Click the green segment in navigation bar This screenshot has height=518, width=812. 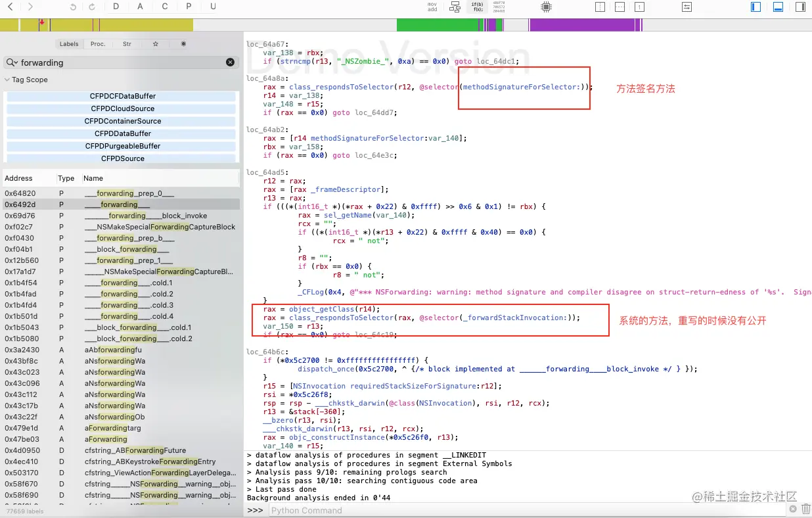(x=437, y=25)
